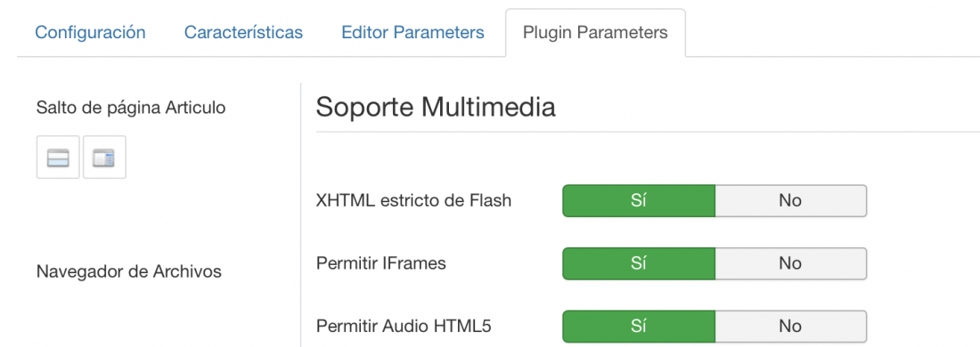Click the Soporte Multimedia heading

[x=436, y=107]
